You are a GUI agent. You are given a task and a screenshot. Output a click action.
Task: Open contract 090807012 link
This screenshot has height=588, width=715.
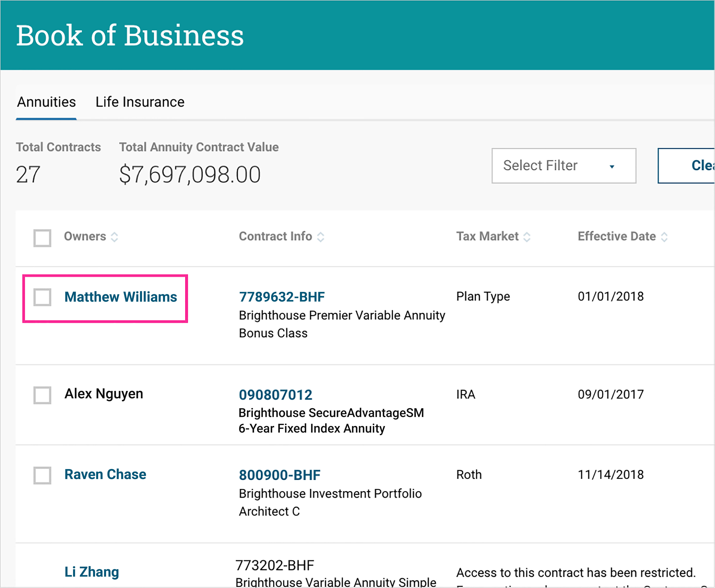tap(275, 395)
